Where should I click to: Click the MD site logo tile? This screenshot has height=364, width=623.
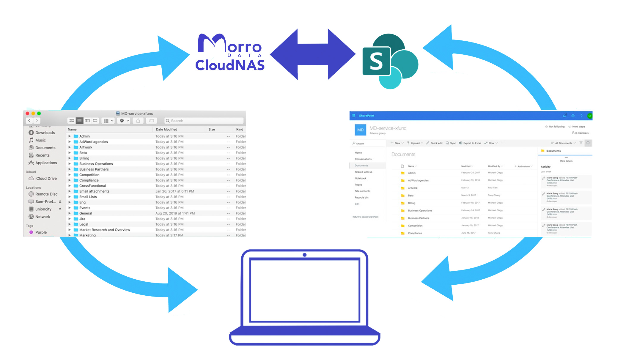tap(360, 130)
